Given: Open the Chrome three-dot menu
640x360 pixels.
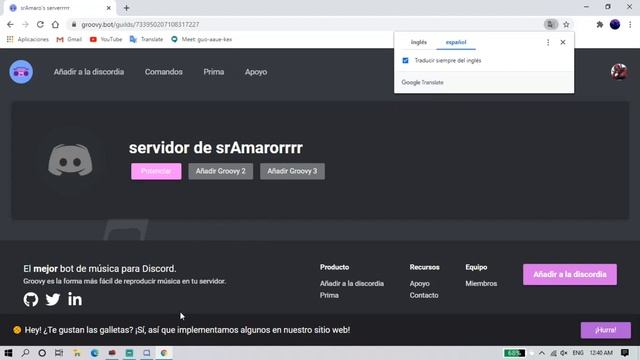Looking at the screenshot, I should tap(630, 24).
